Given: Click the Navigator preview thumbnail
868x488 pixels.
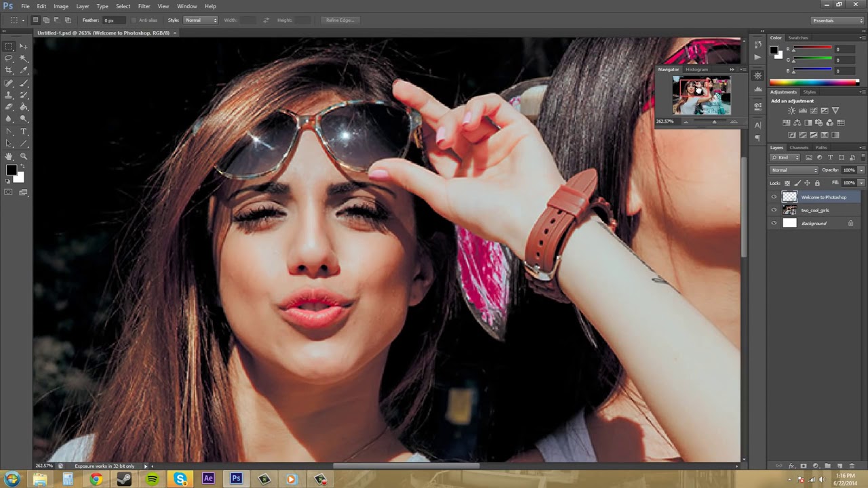Looking at the screenshot, I should pyautogui.click(x=701, y=96).
